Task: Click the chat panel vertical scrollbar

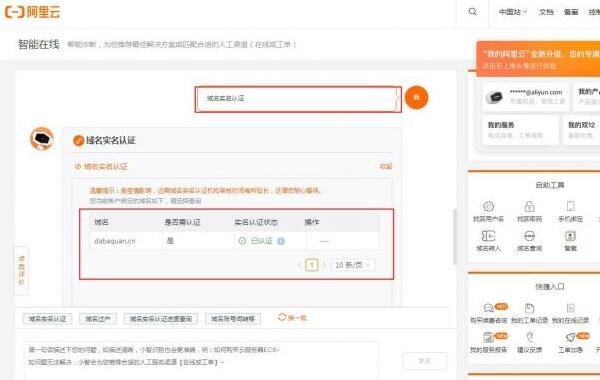Action: point(455,236)
